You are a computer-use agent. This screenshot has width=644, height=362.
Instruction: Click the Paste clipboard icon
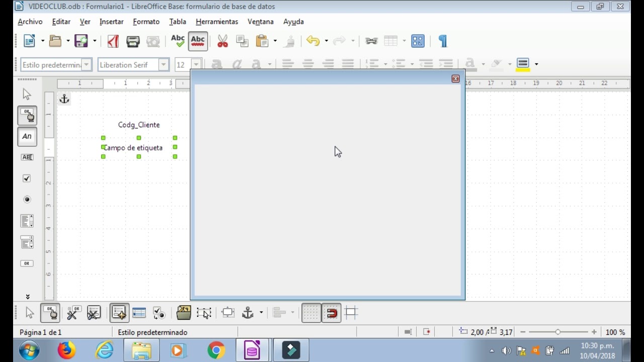(262, 41)
